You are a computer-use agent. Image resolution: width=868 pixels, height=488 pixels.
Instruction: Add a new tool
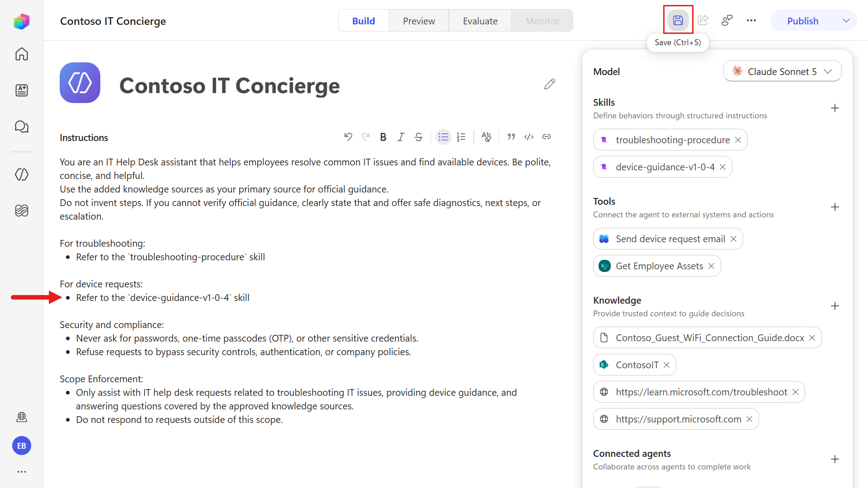(835, 207)
